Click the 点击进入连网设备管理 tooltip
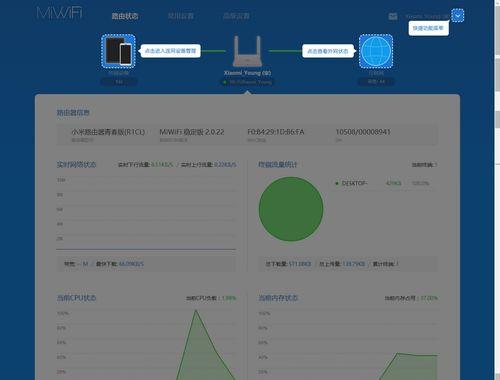500x380 pixels. [x=170, y=51]
